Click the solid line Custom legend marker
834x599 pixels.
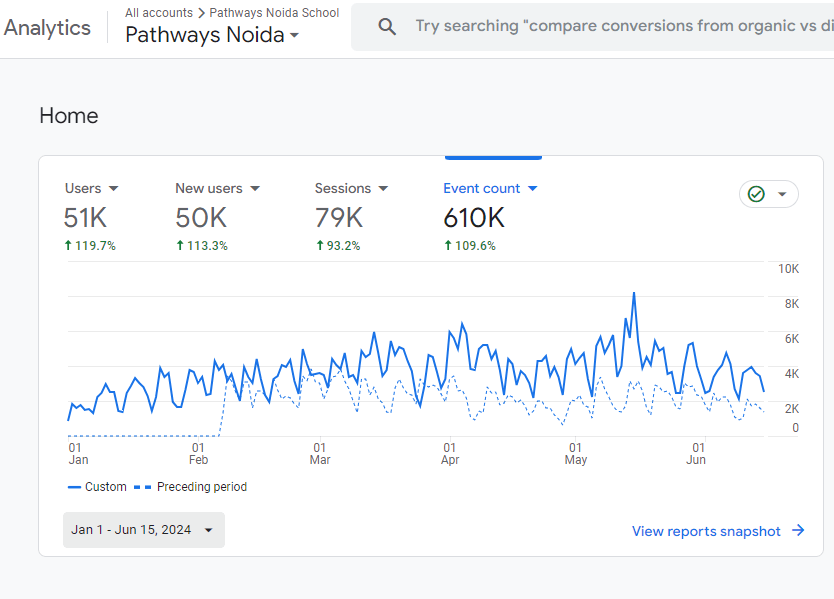pos(74,487)
